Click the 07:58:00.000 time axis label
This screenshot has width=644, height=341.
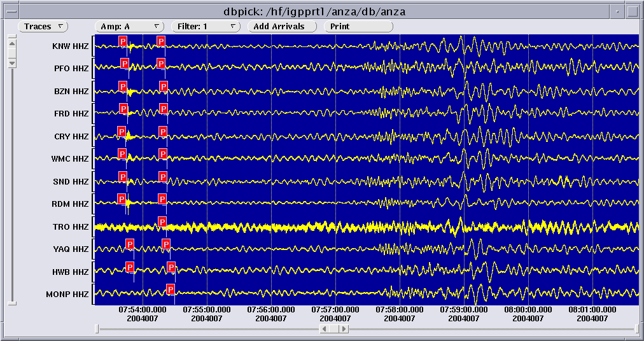(x=400, y=310)
